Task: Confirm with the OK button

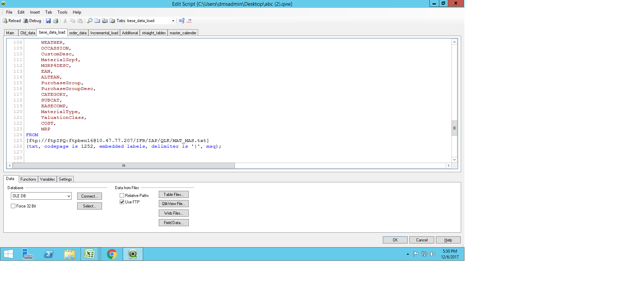Action: (x=395, y=240)
